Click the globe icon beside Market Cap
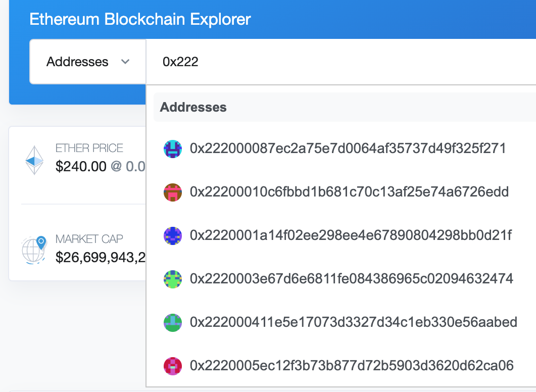The height and width of the screenshot is (392, 536). click(x=34, y=250)
